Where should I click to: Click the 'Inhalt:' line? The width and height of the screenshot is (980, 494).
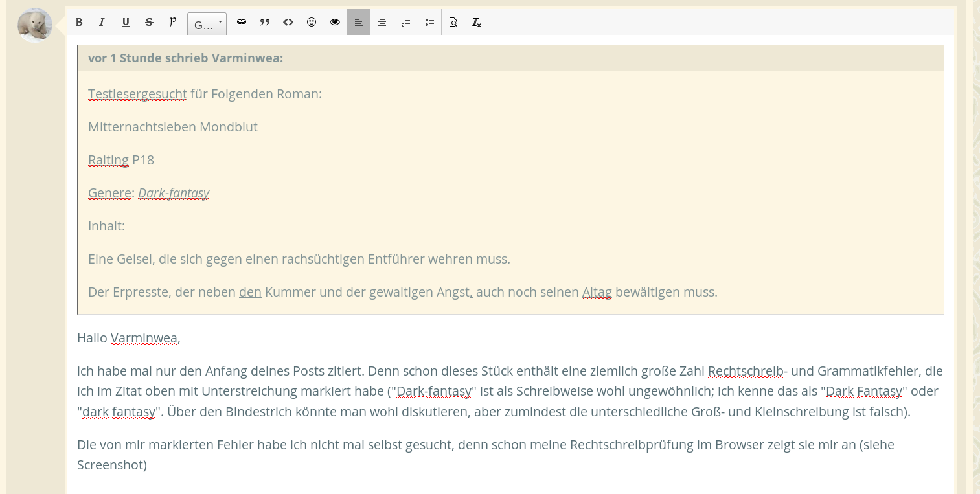click(x=106, y=226)
